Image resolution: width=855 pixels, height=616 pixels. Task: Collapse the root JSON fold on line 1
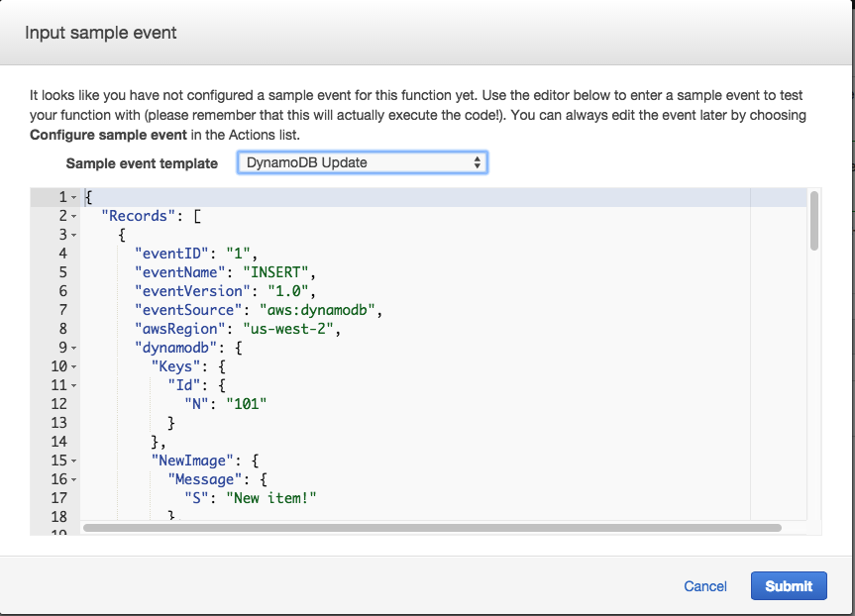pyautogui.click(x=72, y=197)
